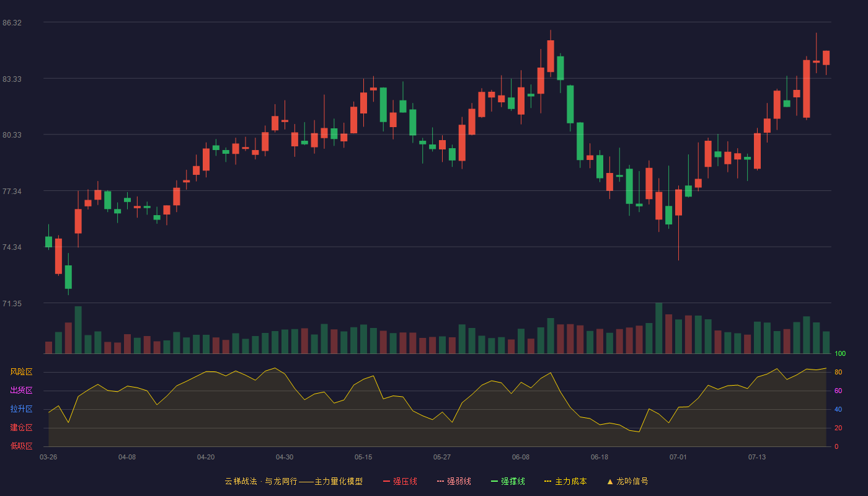Select the 低吸区 zone label

pos(21,446)
